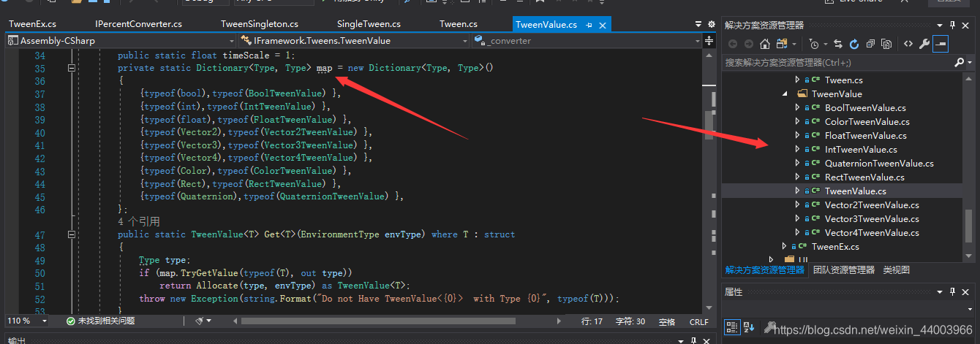Click the 行: 17 line number indicator
980x344 pixels.
pos(592,321)
